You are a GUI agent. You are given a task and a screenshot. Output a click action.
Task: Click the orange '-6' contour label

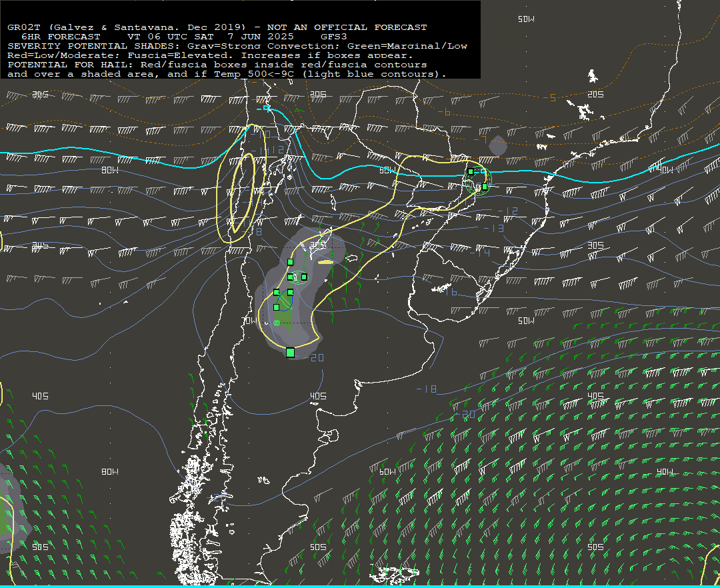(x=443, y=112)
